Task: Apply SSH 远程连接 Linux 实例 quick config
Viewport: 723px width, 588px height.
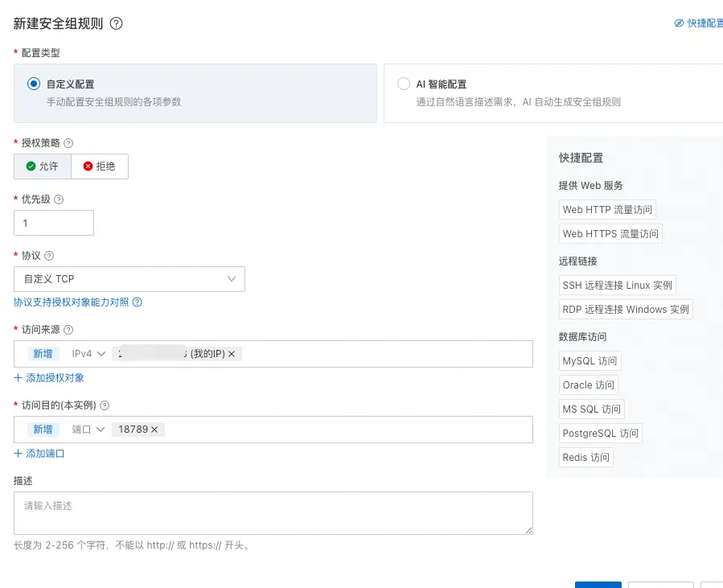Action: pos(618,286)
